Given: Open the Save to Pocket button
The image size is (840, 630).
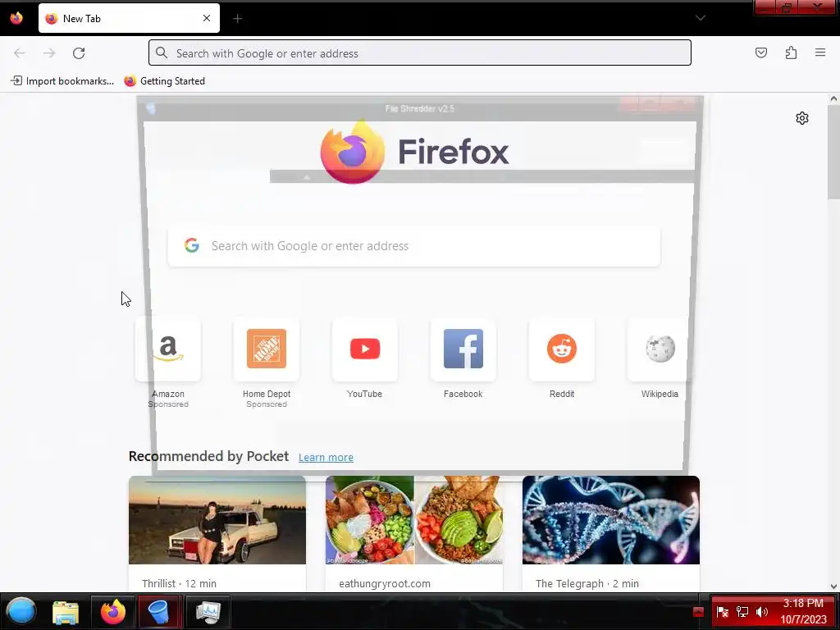Looking at the screenshot, I should point(760,52).
